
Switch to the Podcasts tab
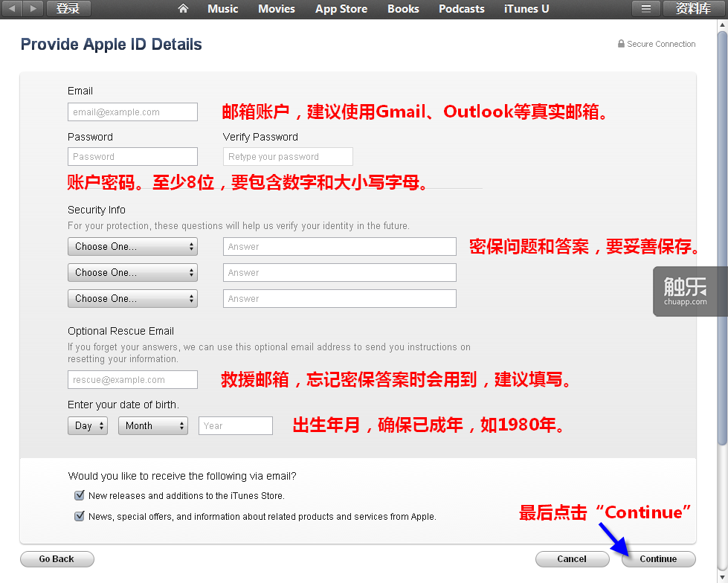click(462, 9)
